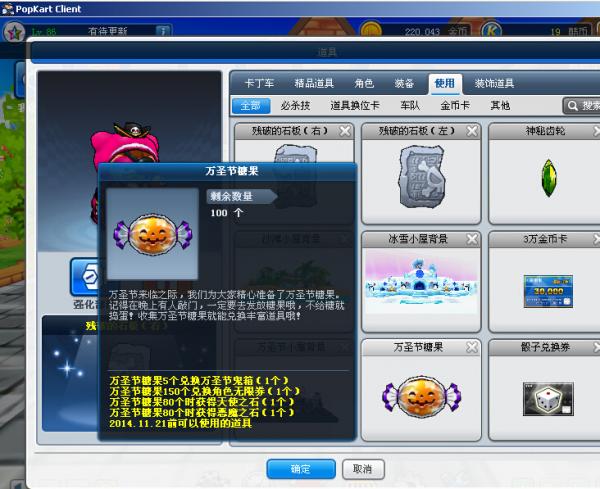Click the 骰子兑换券 card title
Viewport: 600px width, 489px height.
pyautogui.click(x=545, y=347)
